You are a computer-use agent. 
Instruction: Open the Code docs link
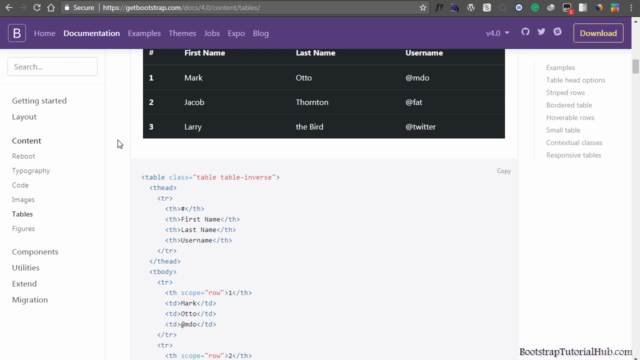pyautogui.click(x=20, y=185)
